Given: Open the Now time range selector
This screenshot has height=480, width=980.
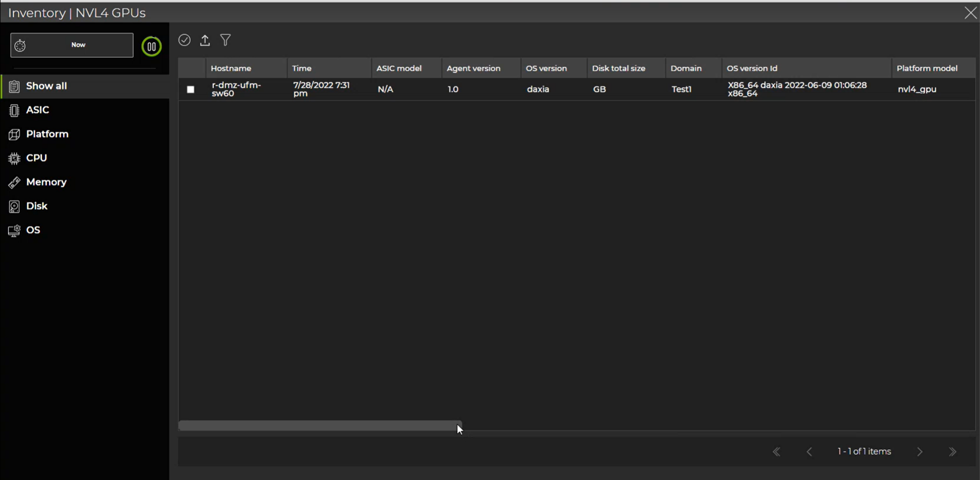Looking at the screenshot, I should [x=78, y=45].
